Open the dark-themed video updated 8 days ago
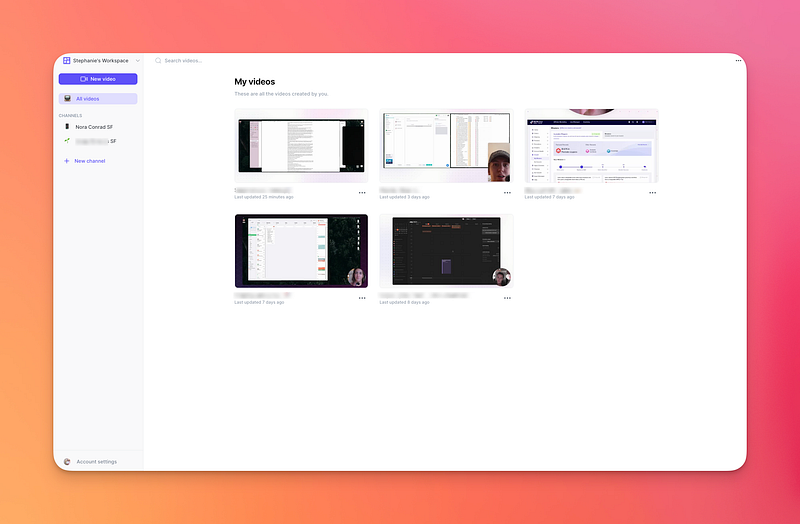 (446, 251)
